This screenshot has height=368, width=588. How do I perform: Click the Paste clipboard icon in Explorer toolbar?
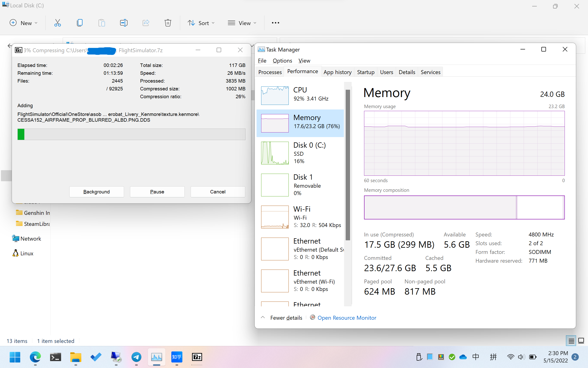point(102,23)
